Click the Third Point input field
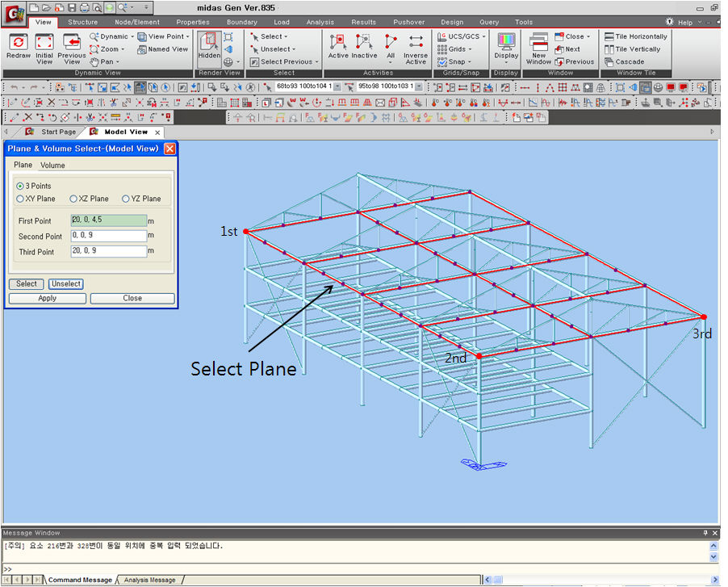 [x=109, y=251]
